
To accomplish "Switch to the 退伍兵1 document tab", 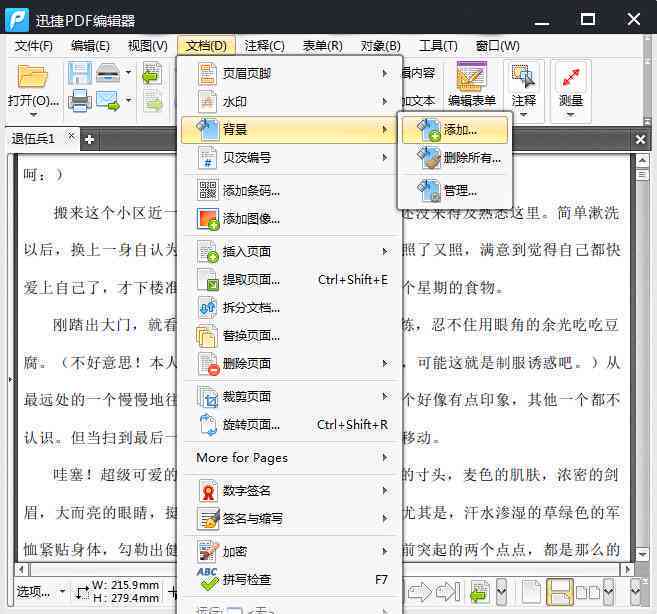I will [33, 138].
